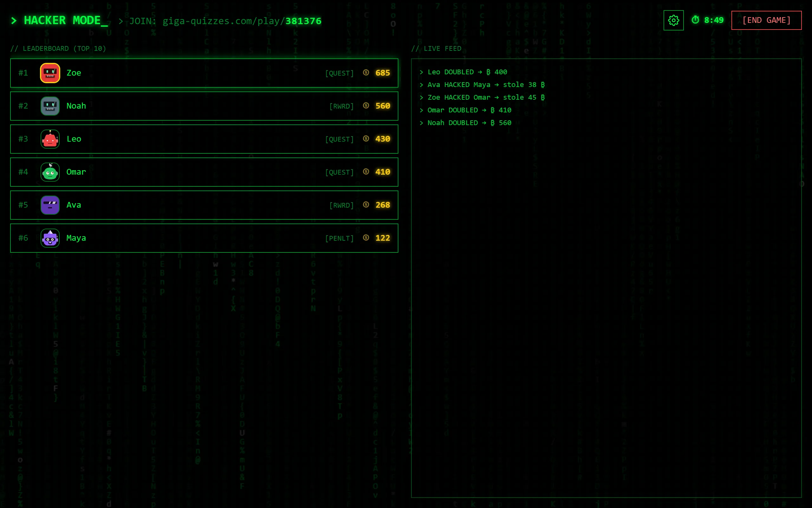
Task: Click the HACKER MODE_ title
Action: 66,21
